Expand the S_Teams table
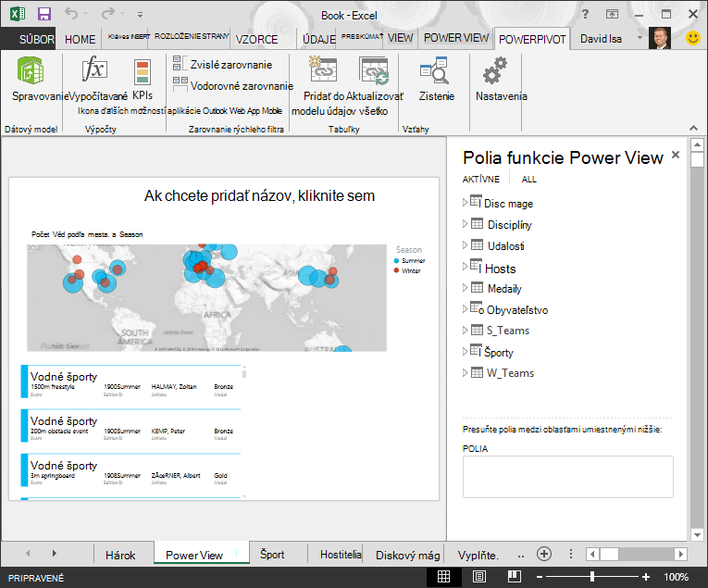Image resolution: width=708 pixels, height=588 pixels. (466, 331)
